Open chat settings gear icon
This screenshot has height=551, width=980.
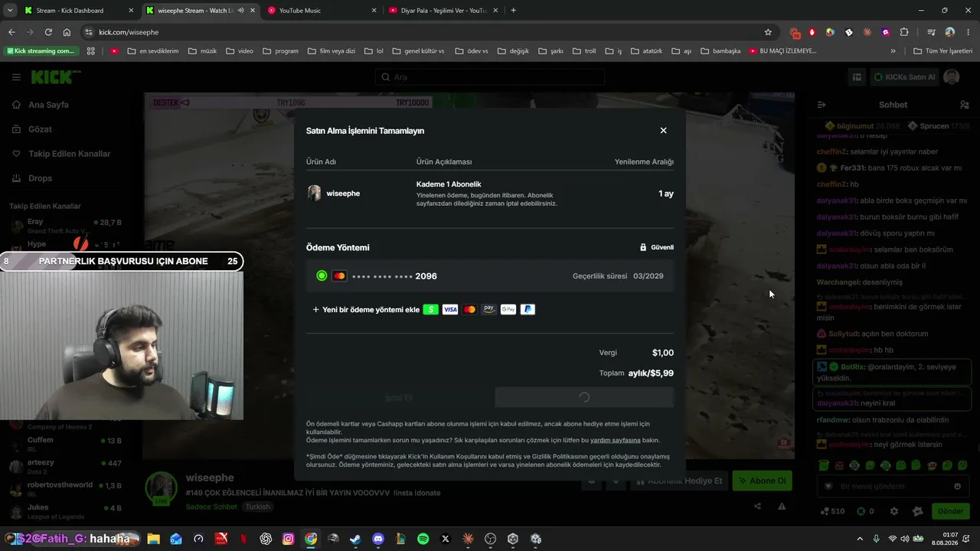click(893, 511)
